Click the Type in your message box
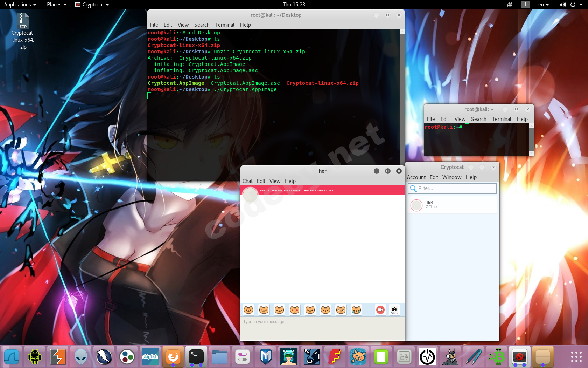The width and height of the screenshot is (588, 368). (x=322, y=328)
